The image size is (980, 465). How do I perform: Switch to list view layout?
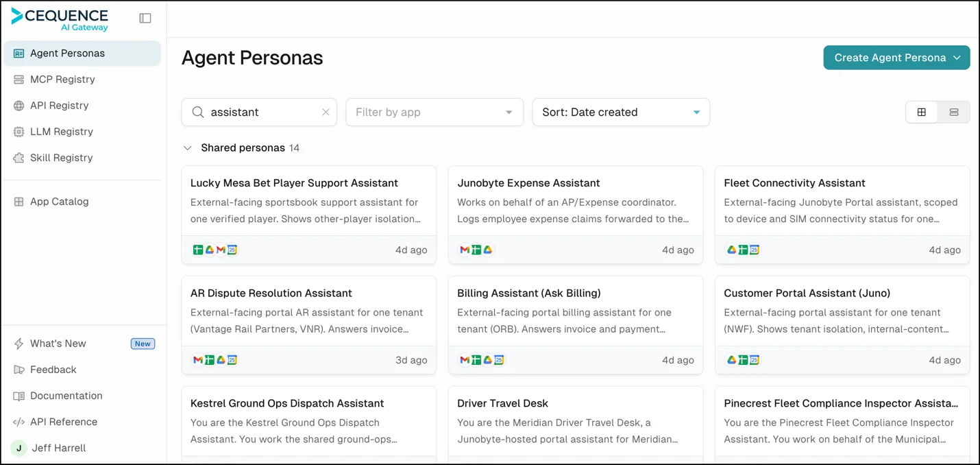(954, 112)
